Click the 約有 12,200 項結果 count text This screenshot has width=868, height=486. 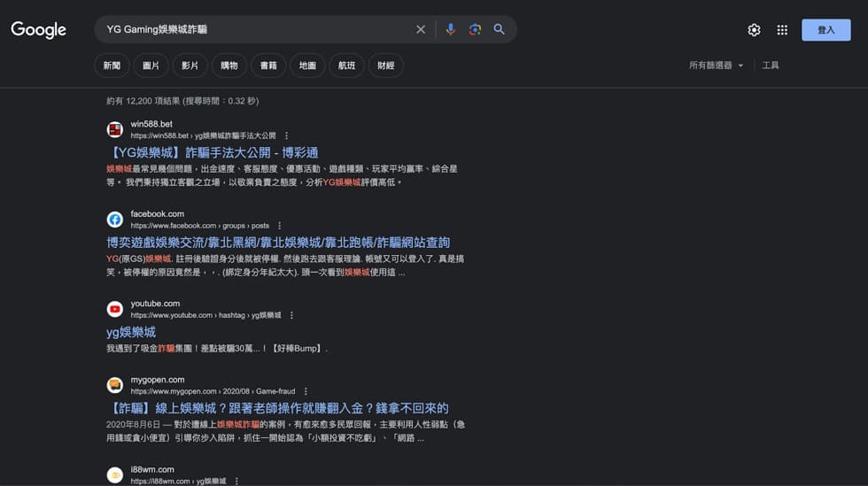(x=182, y=101)
